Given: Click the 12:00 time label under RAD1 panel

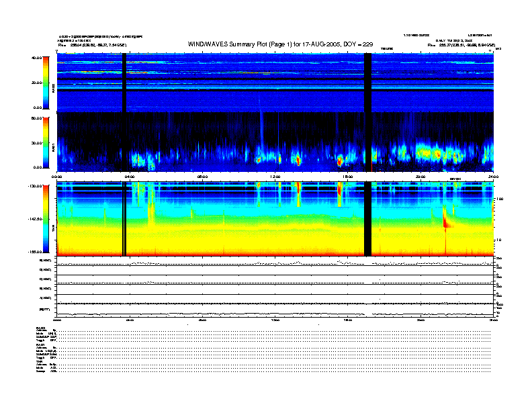Looking at the screenshot, I should pos(275,177).
